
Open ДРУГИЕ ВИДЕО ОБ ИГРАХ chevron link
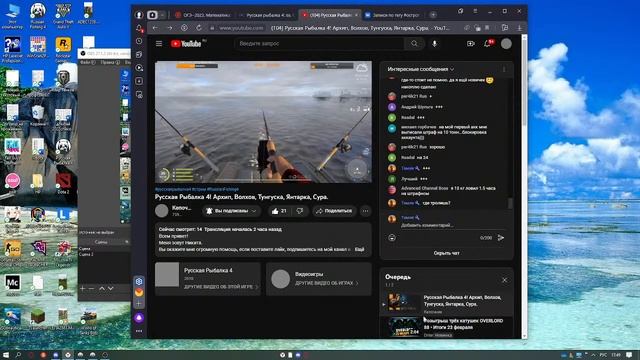327,283
